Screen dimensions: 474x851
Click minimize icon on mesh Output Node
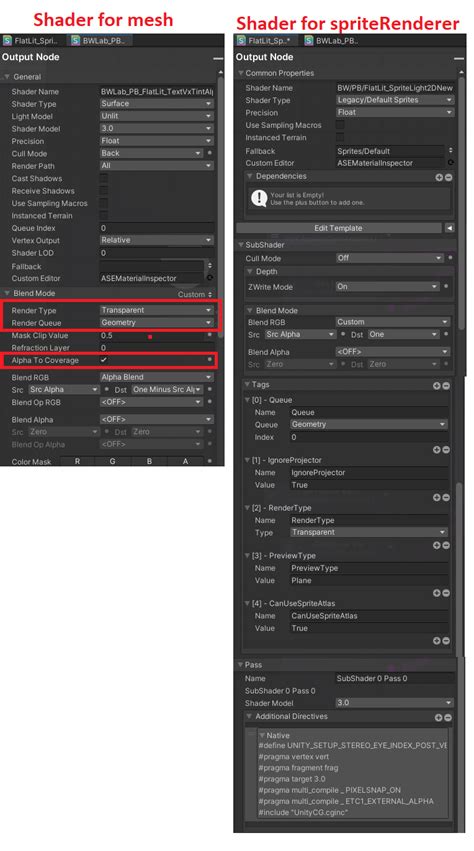[218, 59]
